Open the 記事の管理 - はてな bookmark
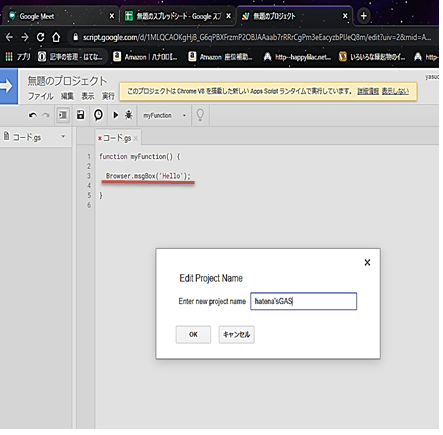 point(71,57)
